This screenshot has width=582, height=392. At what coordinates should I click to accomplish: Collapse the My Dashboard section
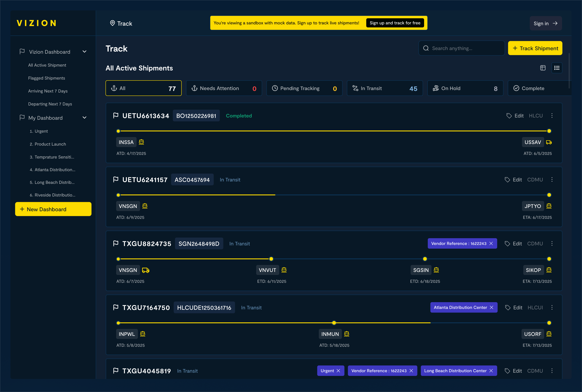pyautogui.click(x=84, y=118)
